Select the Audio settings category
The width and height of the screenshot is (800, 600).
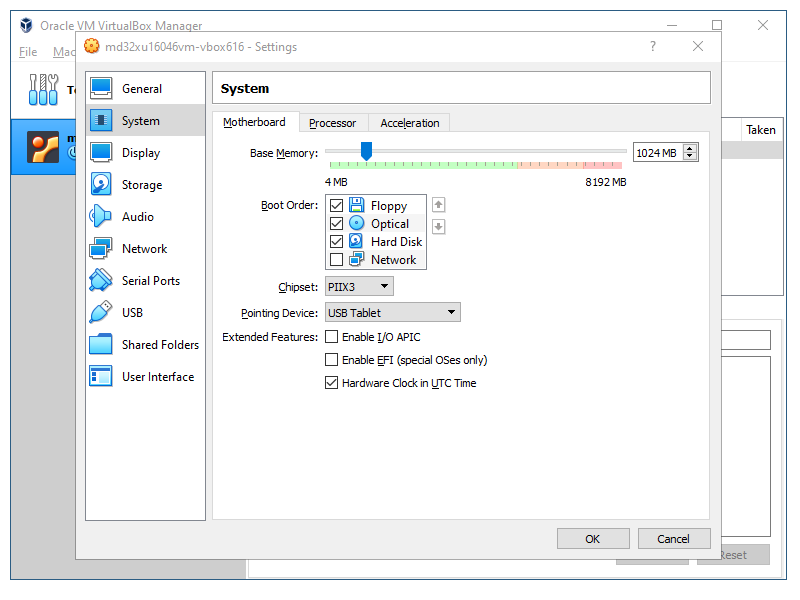(137, 217)
